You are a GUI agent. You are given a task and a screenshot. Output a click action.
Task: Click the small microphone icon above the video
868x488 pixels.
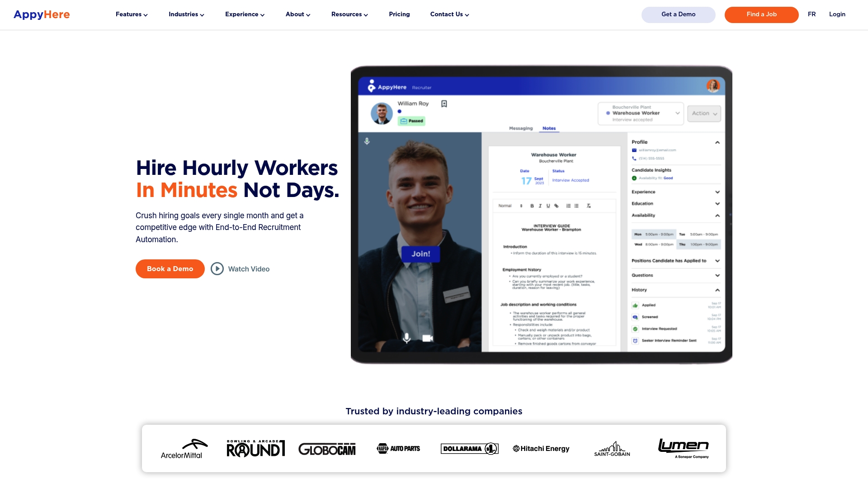[367, 141]
